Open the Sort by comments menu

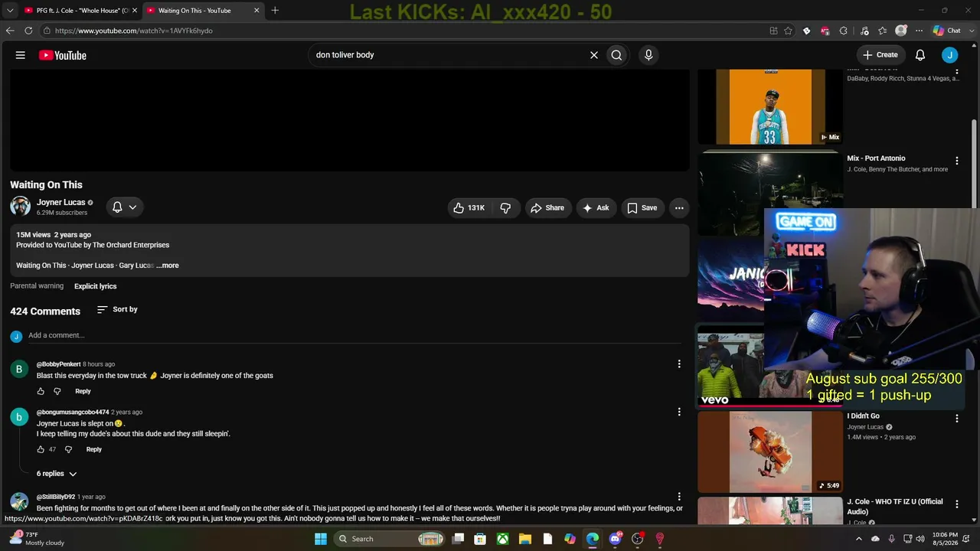coord(117,309)
